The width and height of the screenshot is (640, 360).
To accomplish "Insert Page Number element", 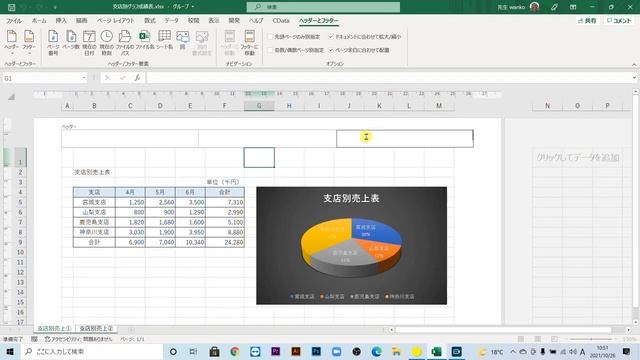I will tap(53, 42).
